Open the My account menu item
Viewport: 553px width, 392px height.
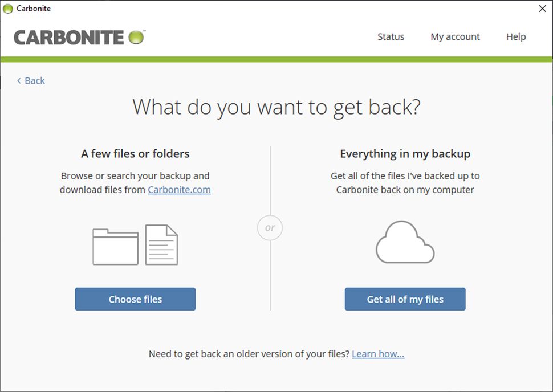(455, 36)
